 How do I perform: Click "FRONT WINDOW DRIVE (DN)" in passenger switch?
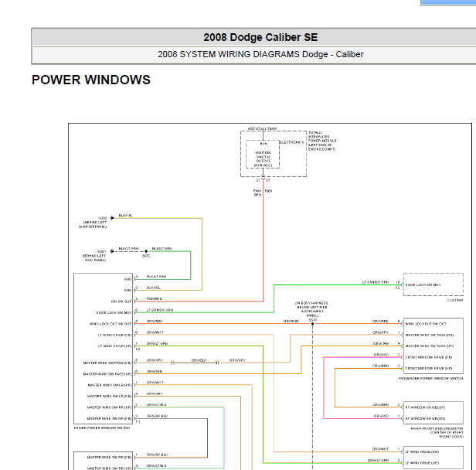pyautogui.click(x=429, y=357)
